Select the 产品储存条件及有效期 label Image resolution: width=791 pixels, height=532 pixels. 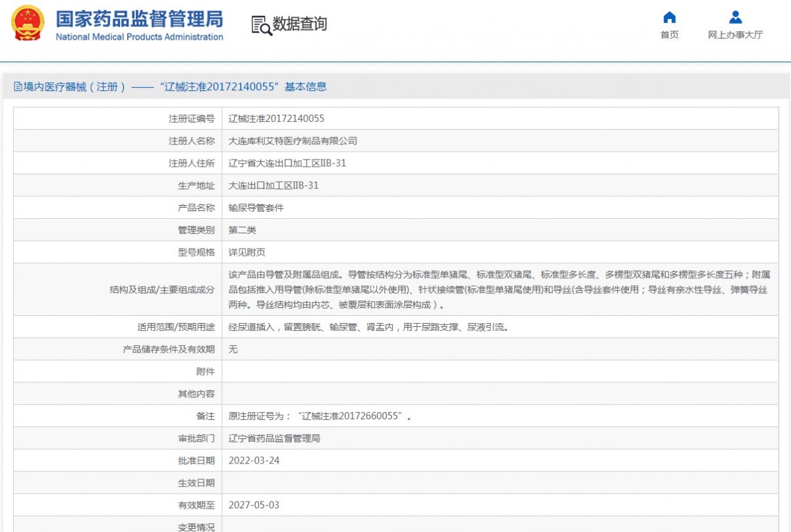coord(169,349)
